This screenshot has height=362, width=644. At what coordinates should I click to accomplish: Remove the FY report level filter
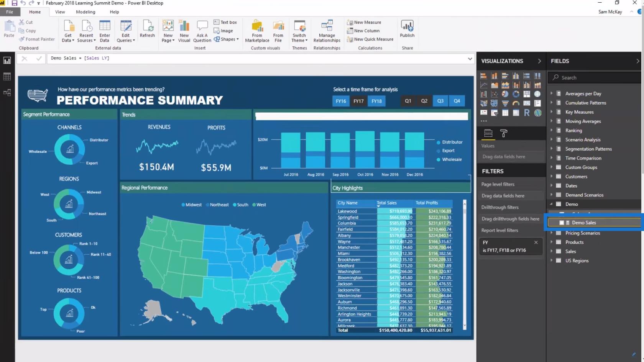[x=536, y=242]
